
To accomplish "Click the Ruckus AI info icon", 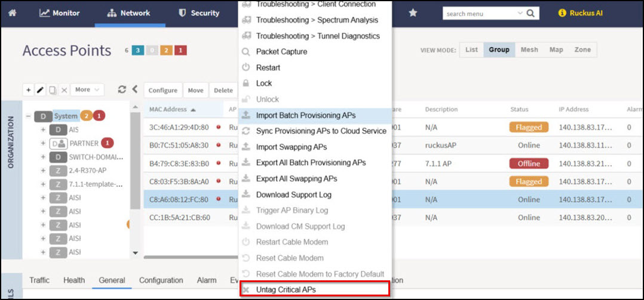I will (562, 13).
